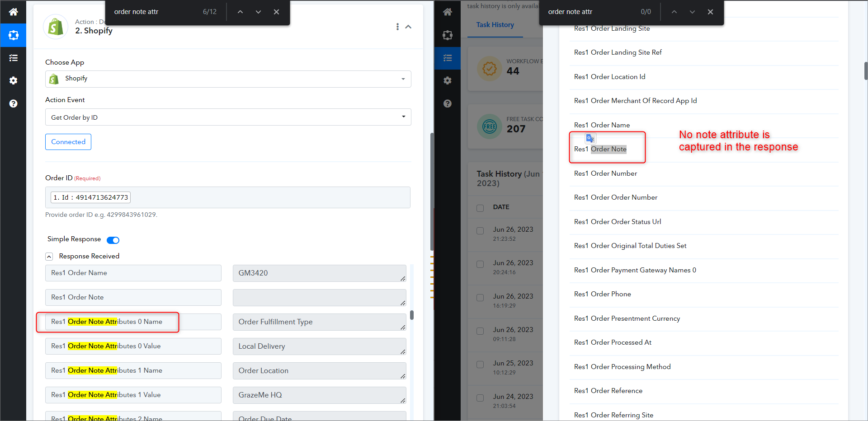The image size is (868, 421).
Task: Click the Order ID input field
Action: point(228,197)
